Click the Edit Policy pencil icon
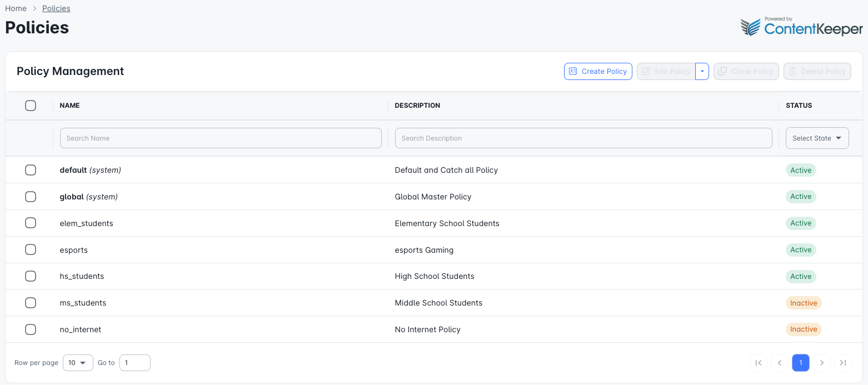 646,71
